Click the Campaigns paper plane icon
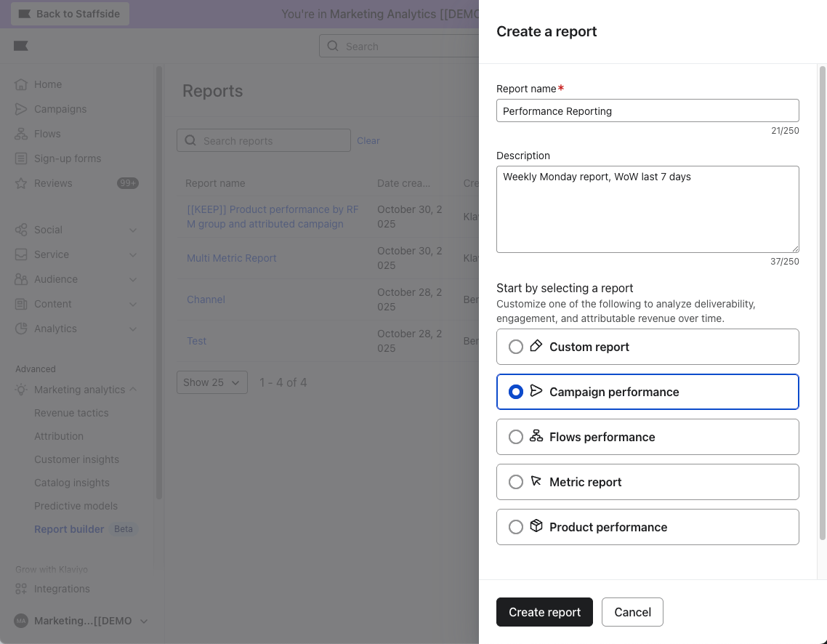The image size is (827, 644). click(x=22, y=109)
